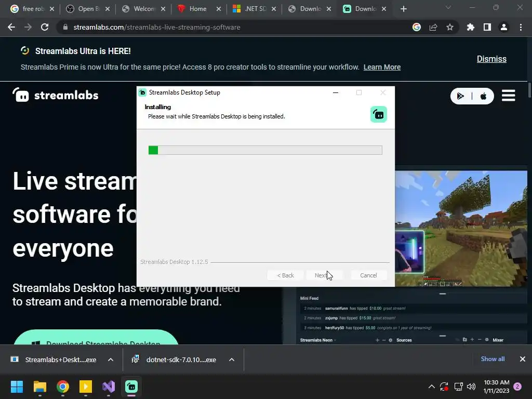
Task: Expand dotnet-sdk download options
Action: tap(232, 360)
